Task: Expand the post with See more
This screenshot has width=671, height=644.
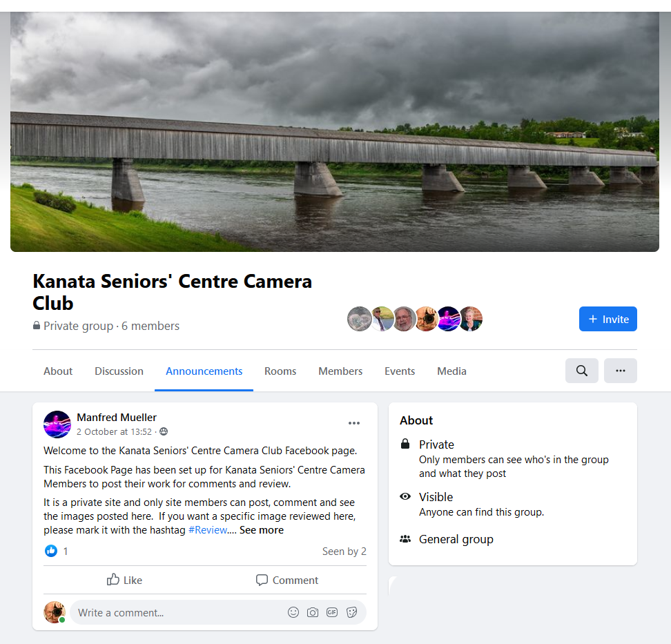Action: click(x=262, y=530)
